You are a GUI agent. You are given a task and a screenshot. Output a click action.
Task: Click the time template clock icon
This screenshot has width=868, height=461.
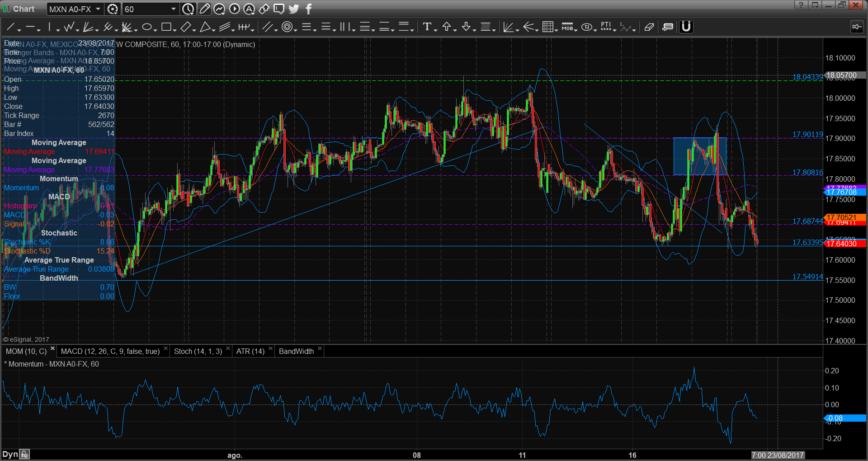coord(188,9)
